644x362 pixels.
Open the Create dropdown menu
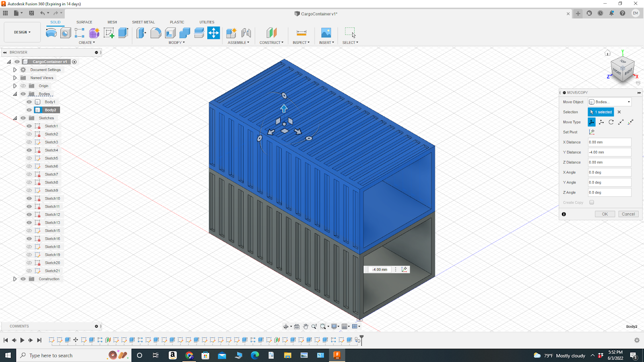[87, 43]
